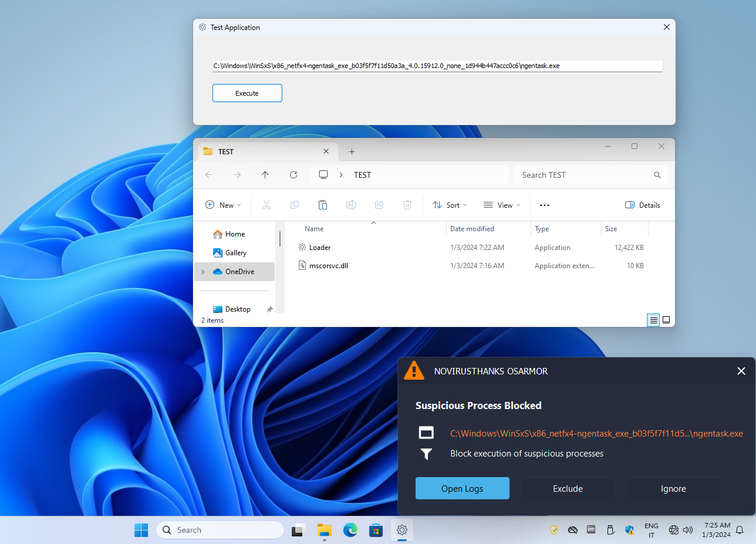Expand the OneDrive tree node chevron
Image resolution: width=756 pixels, height=544 pixels.
[203, 272]
